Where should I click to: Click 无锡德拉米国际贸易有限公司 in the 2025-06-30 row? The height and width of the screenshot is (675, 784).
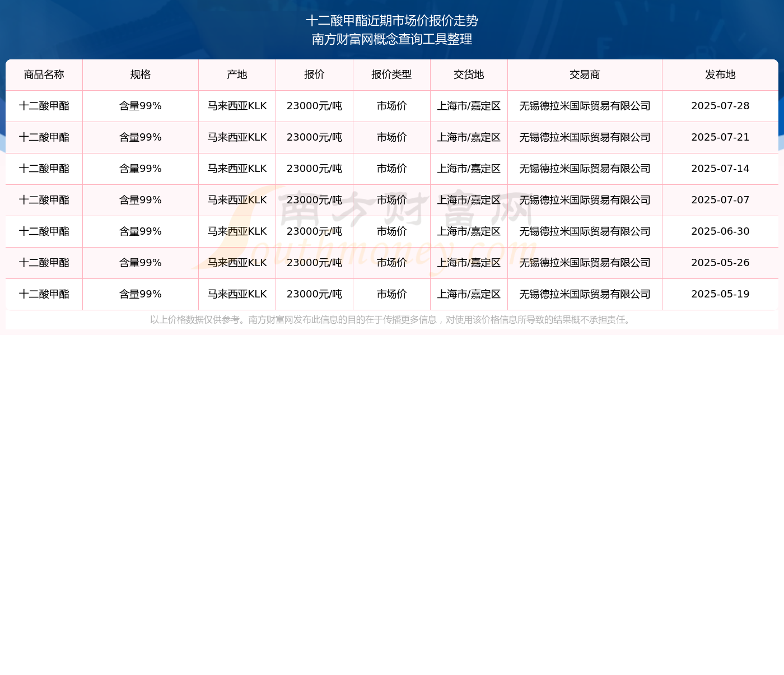585,231
